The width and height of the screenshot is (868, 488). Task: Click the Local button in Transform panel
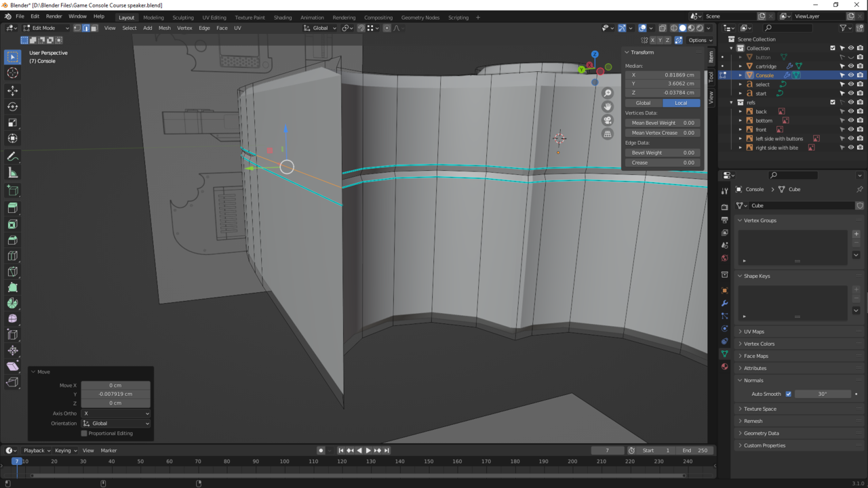(x=682, y=102)
